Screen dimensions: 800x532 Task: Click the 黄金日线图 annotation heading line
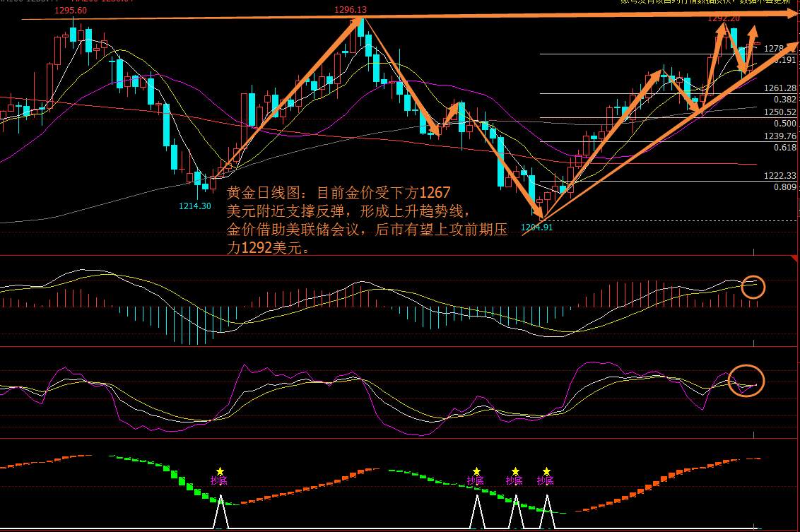(339, 193)
